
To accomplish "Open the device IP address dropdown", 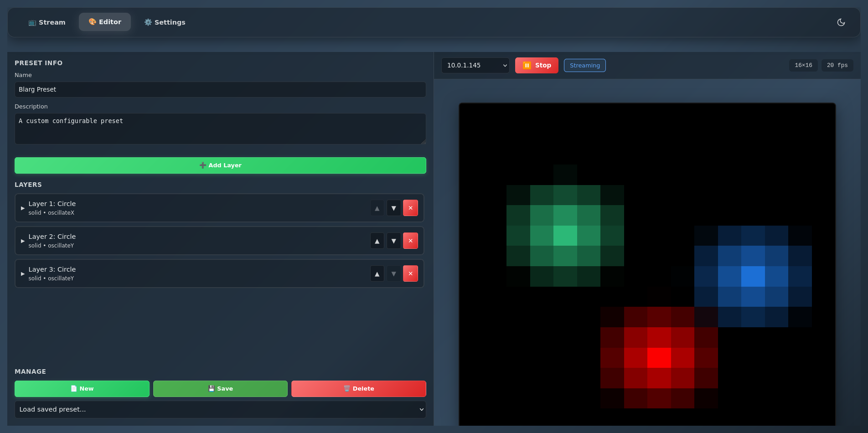I will [475, 65].
